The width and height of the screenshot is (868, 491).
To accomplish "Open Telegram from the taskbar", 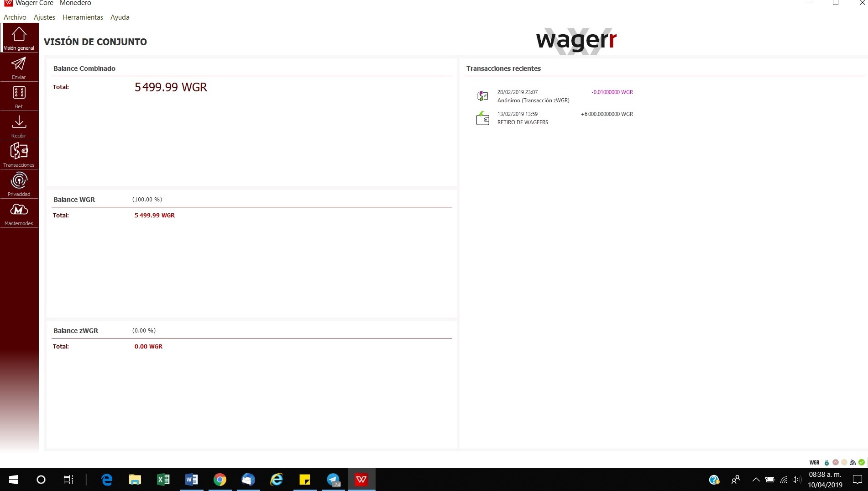I will 334,480.
